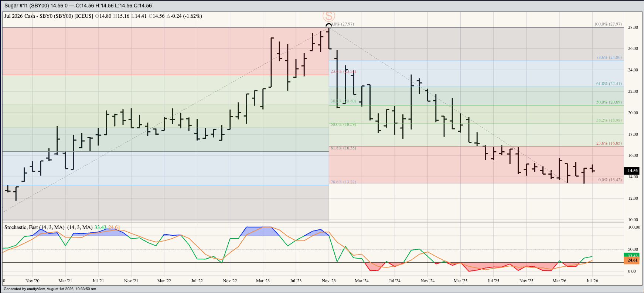This screenshot has width=644, height=293.
Task: Click the Mar '22 date on the time axis
Action: (x=164, y=281)
